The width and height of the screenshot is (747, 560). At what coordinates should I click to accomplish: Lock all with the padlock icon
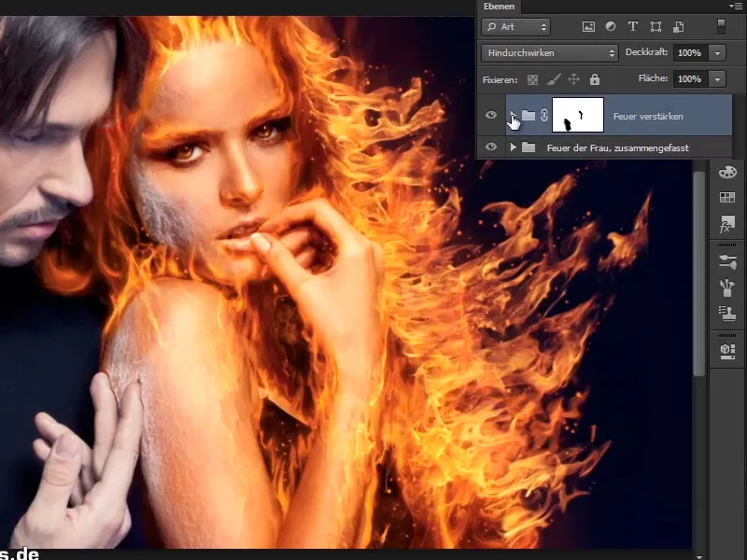[595, 79]
